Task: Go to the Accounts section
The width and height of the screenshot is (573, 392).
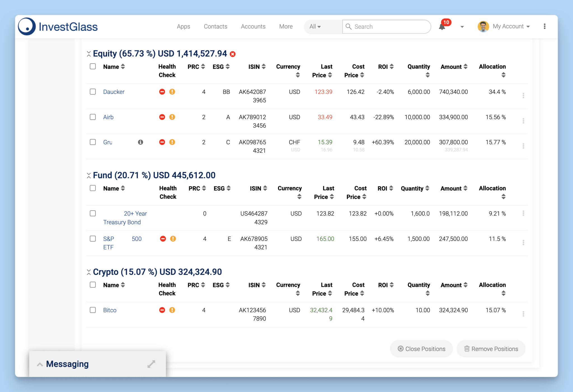Action: click(x=253, y=26)
